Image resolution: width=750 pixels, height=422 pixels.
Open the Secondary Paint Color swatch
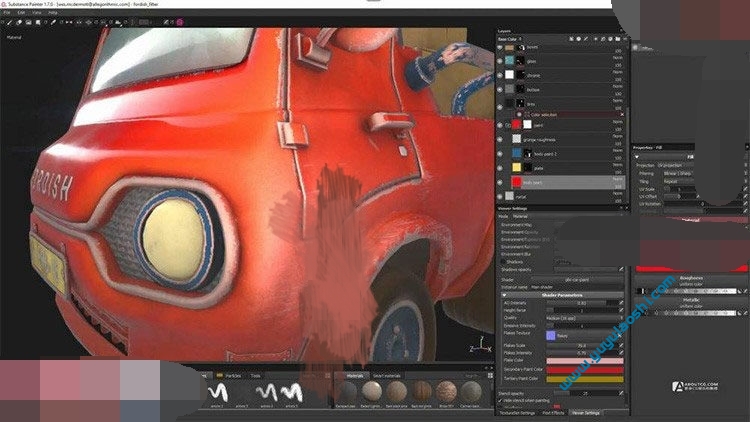point(585,370)
